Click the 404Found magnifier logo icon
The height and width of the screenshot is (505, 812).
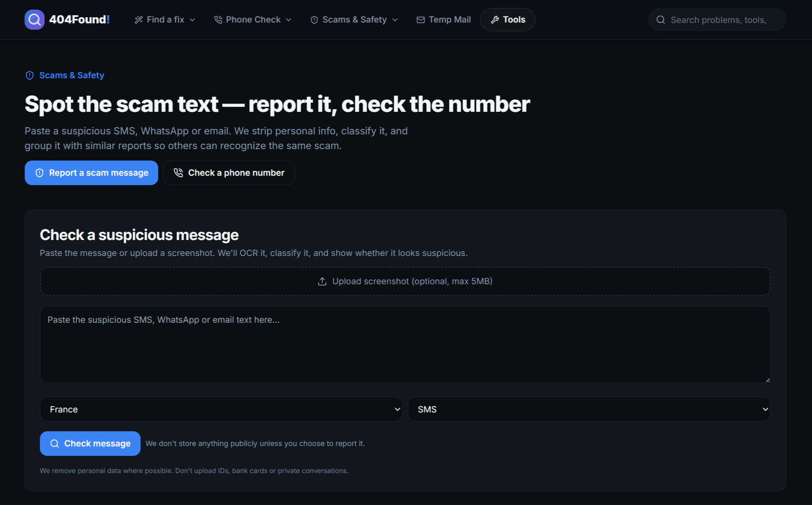34,20
